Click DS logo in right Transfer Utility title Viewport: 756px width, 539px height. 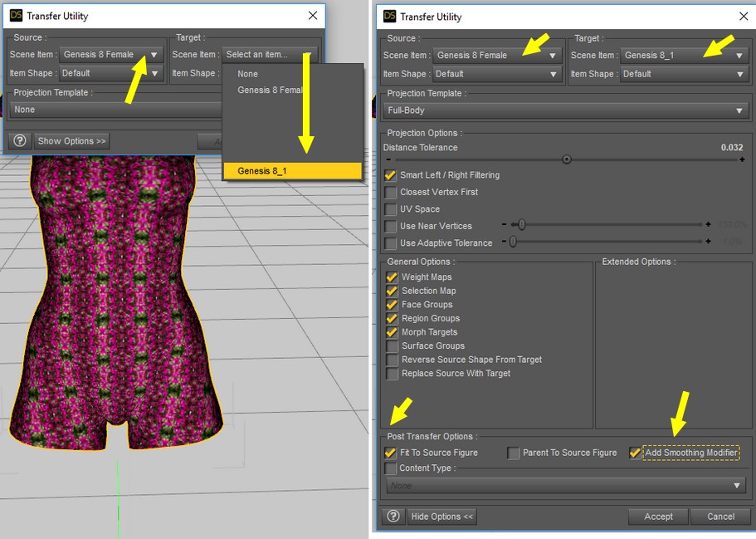point(389,17)
